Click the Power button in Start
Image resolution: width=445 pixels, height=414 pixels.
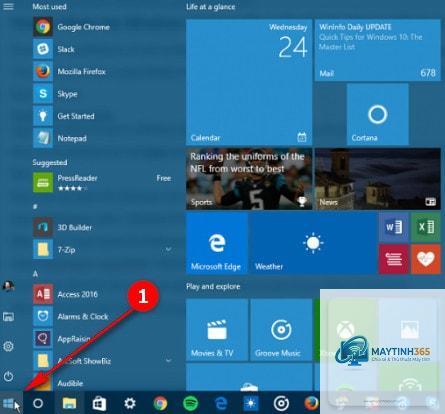[x=8, y=376]
